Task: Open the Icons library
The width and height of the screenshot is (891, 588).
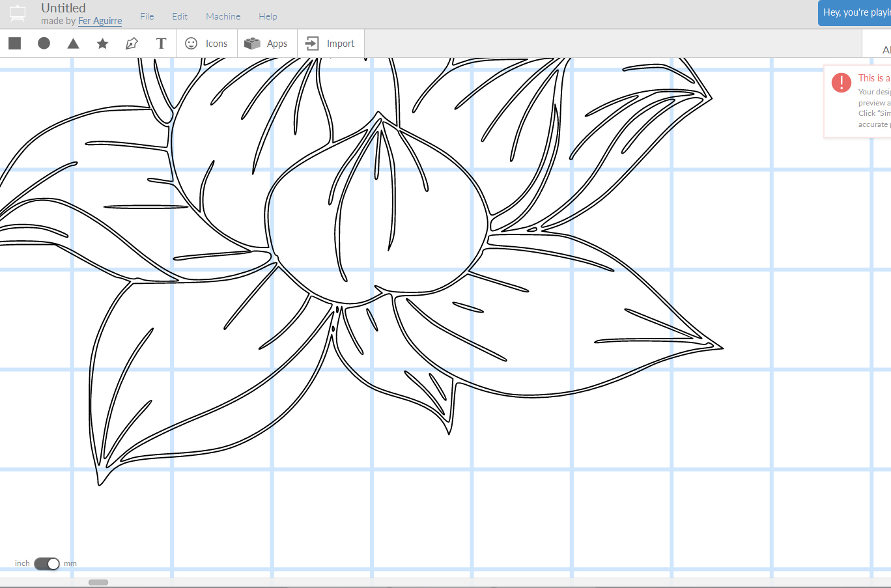Action: tap(206, 44)
